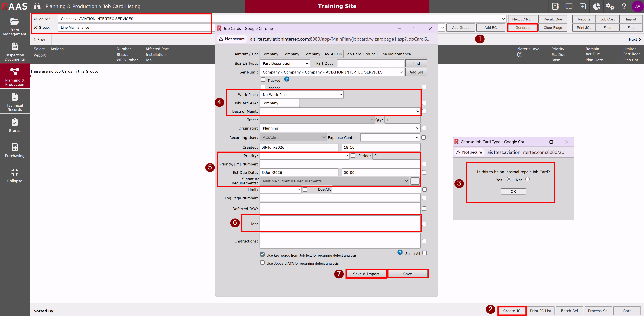Check Use Jobcard ATA for recurring analysis

[x=263, y=263]
